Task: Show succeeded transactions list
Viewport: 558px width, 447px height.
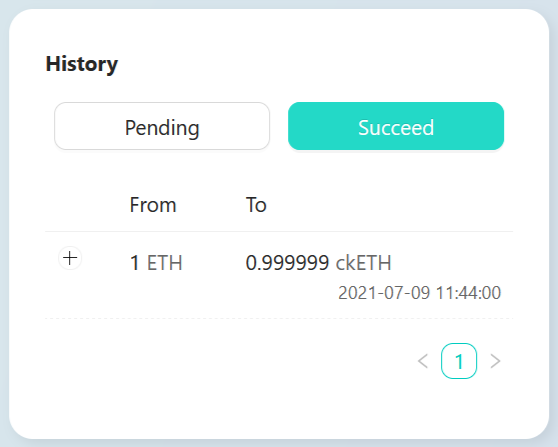Action: point(396,126)
